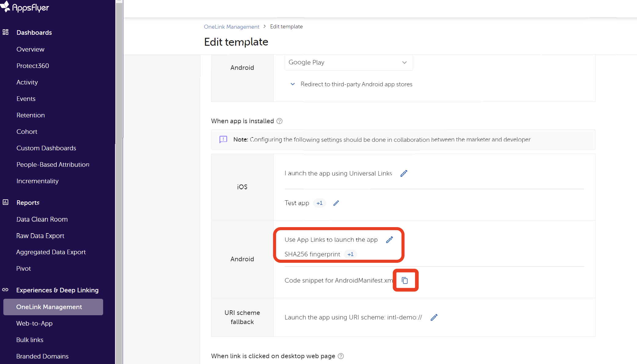
Task: Show more apps via Test app +1 badge
Action: (319, 203)
